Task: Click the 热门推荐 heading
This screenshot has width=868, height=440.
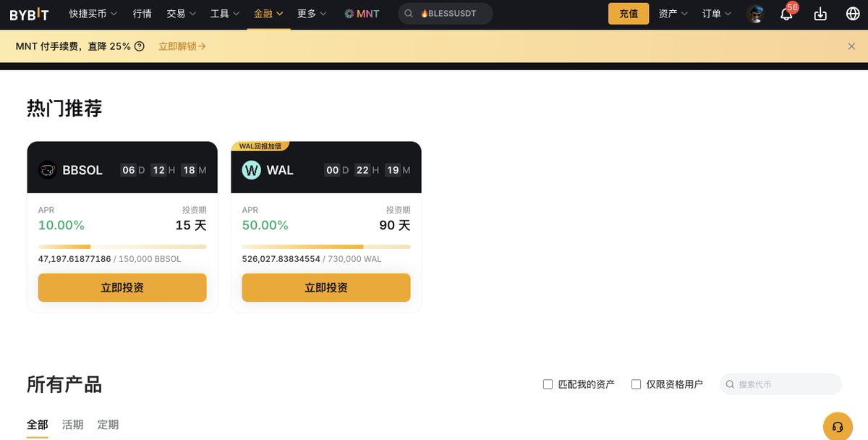Action: (x=64, y=109)
